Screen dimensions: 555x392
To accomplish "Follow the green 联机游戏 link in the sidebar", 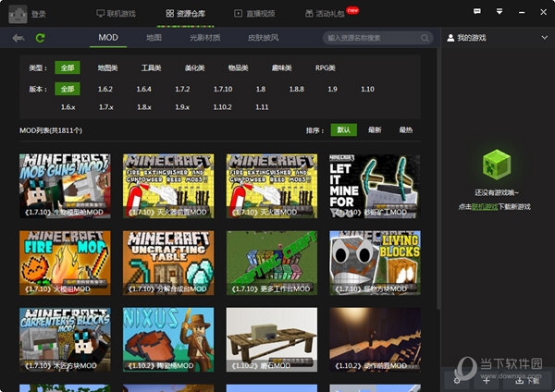I will click(x=485, y=206).
